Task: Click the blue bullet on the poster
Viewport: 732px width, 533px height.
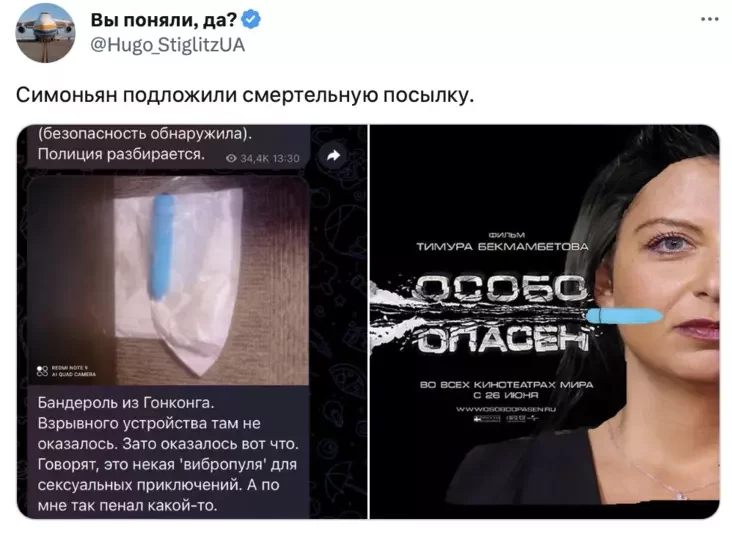Action: (x=624, y=316)
